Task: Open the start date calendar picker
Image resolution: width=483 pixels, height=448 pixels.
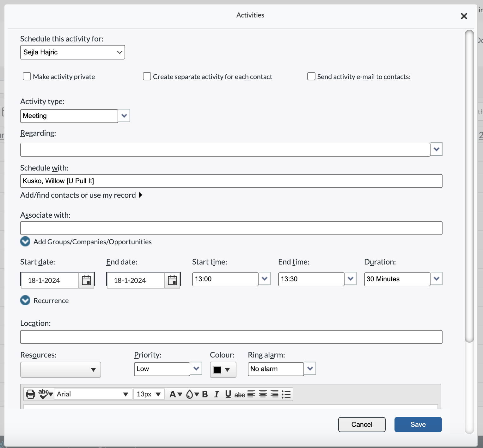Action: coord(86,280)
